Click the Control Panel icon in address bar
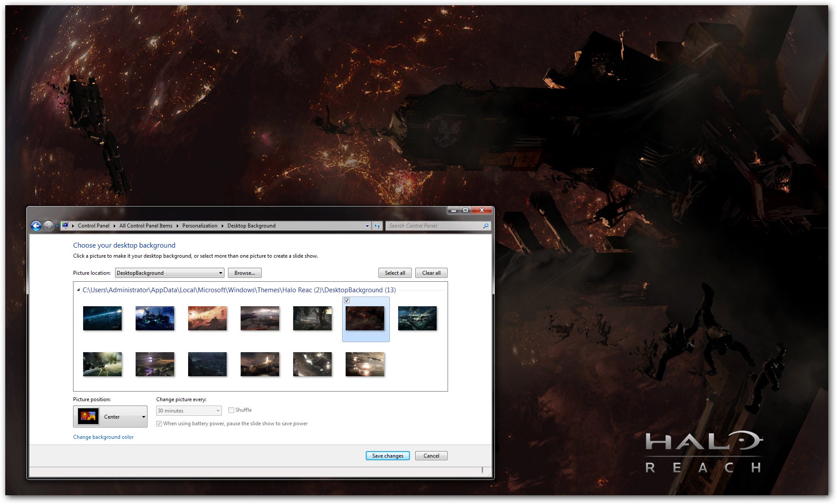Screen dimensions: 837x504 (65, 226)
